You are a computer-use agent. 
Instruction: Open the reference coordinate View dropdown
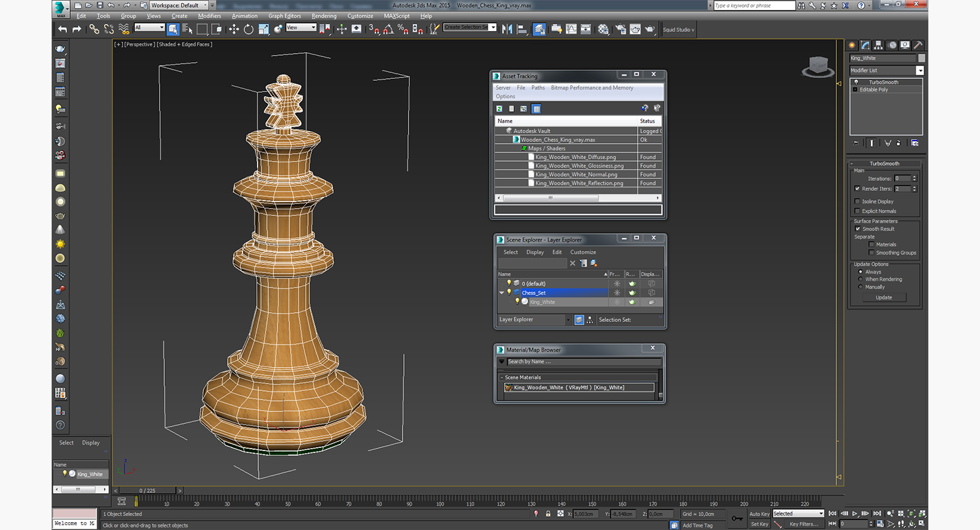(x=301, y=27)
